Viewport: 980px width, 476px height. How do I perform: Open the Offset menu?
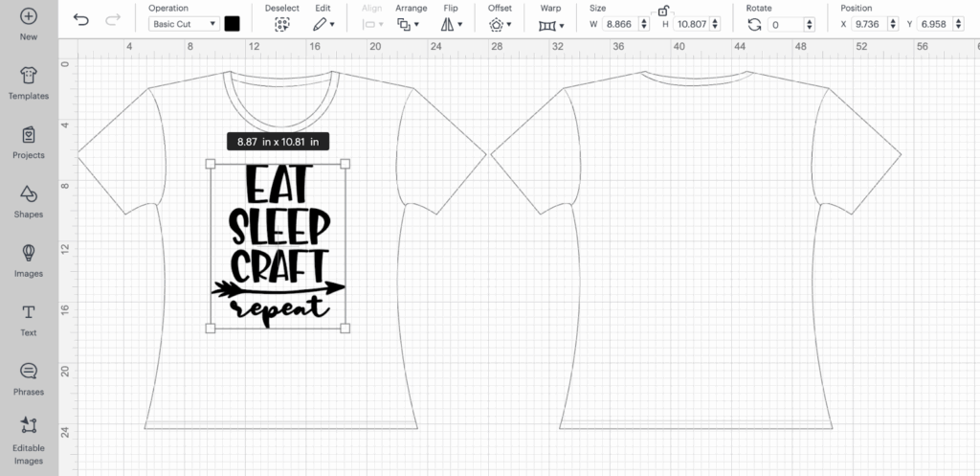pos(500,25)
